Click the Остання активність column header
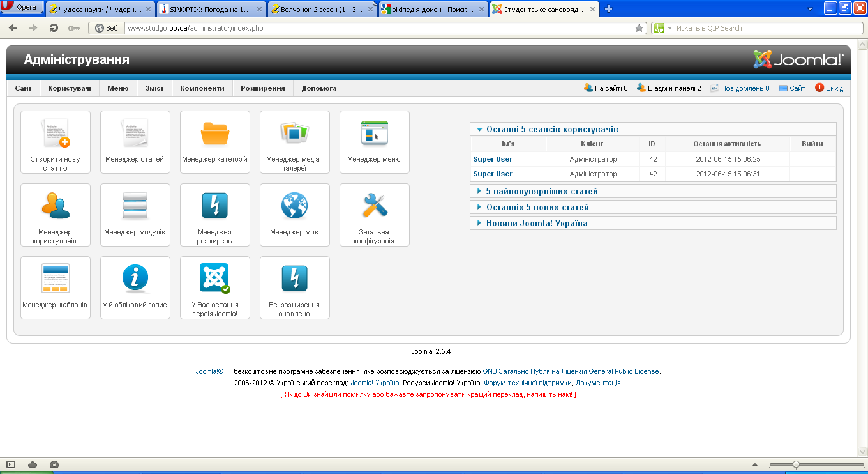The height and width of the screenshot is (474, 868). (727, 144)
